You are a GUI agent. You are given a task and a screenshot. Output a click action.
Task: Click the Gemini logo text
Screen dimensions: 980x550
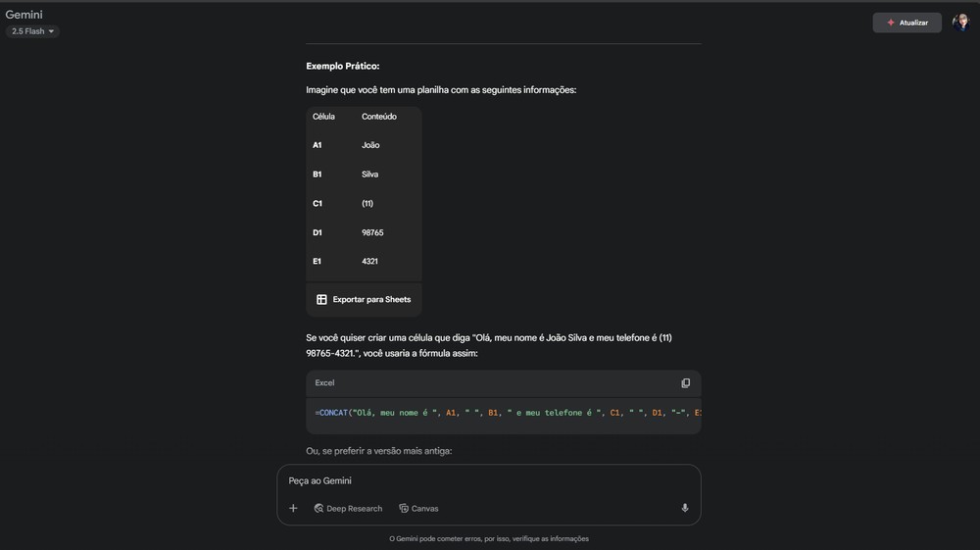(24, 15)
